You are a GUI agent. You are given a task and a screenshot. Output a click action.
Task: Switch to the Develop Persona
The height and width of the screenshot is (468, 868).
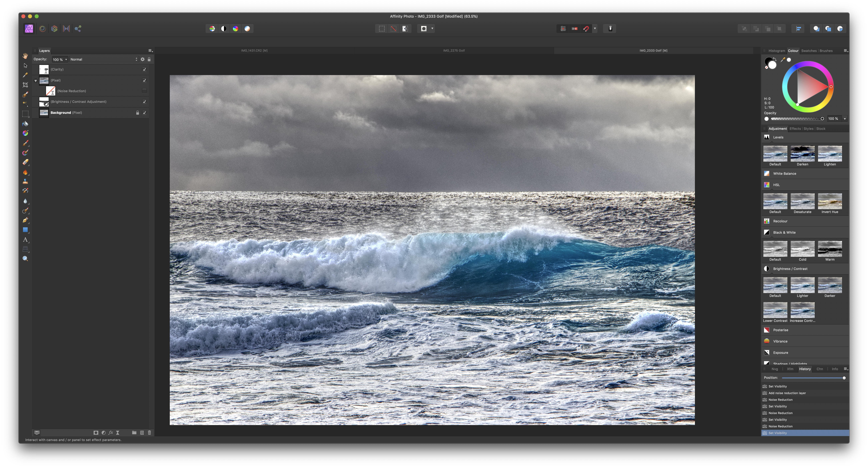click(54, 29)
